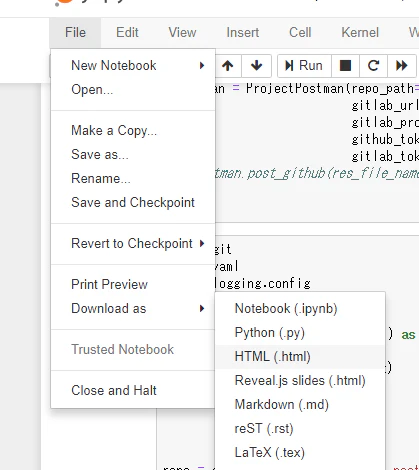Choose Save as... option
This screenshot has width=419, height=470.
pyautogui.click(x=133, y=154)
